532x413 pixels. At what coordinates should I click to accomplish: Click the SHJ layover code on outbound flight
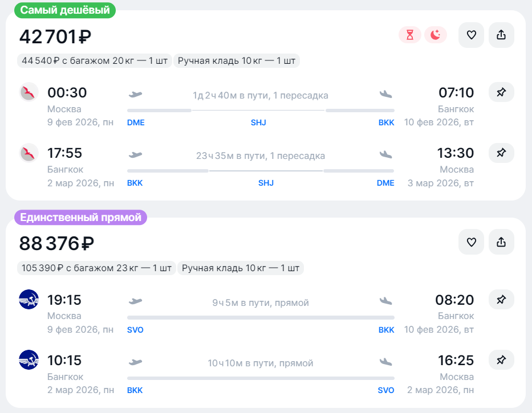(x=258, y=122)
